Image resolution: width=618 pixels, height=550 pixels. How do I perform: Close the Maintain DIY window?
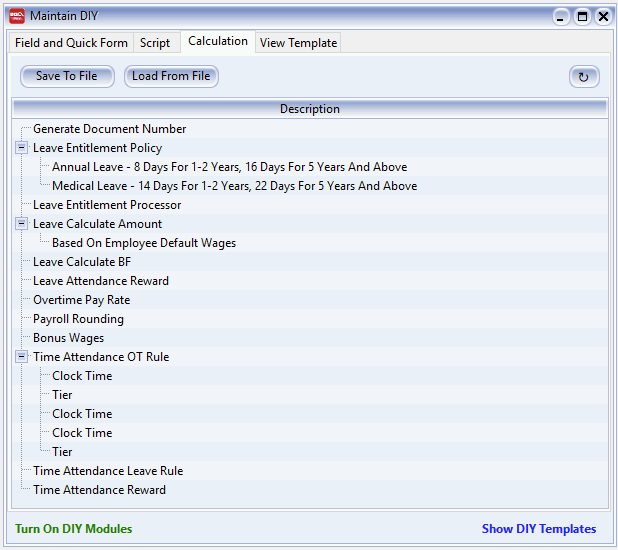coord(603,17)
